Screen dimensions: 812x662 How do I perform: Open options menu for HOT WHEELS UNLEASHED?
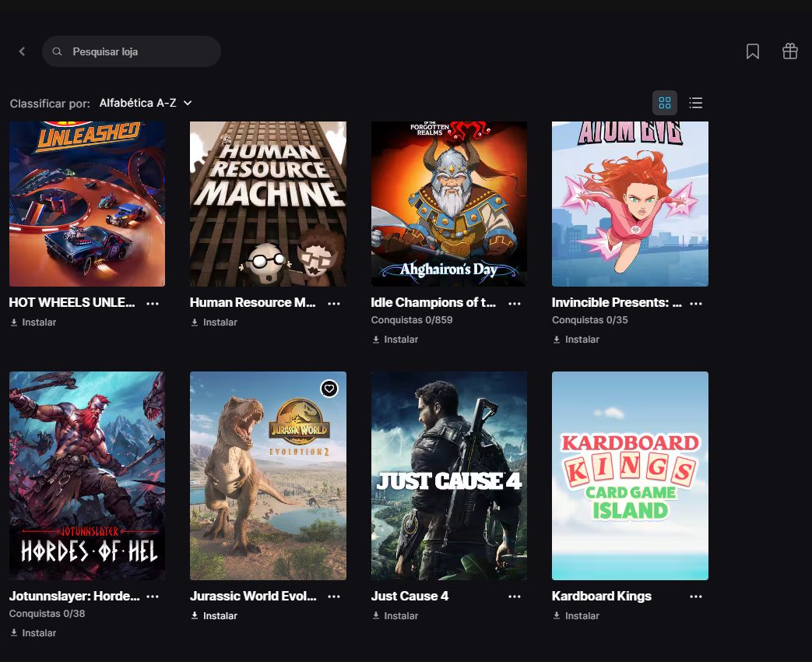[x=153, y=303]
